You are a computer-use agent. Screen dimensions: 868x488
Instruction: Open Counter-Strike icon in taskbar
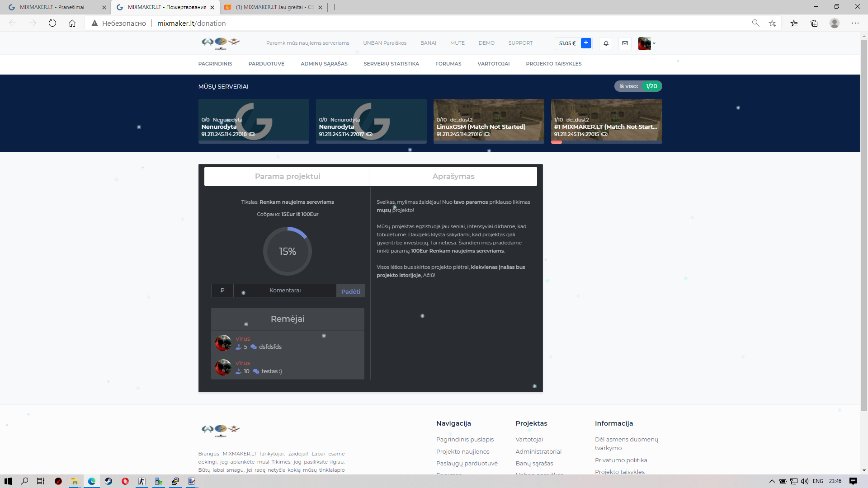click(142, 481)
